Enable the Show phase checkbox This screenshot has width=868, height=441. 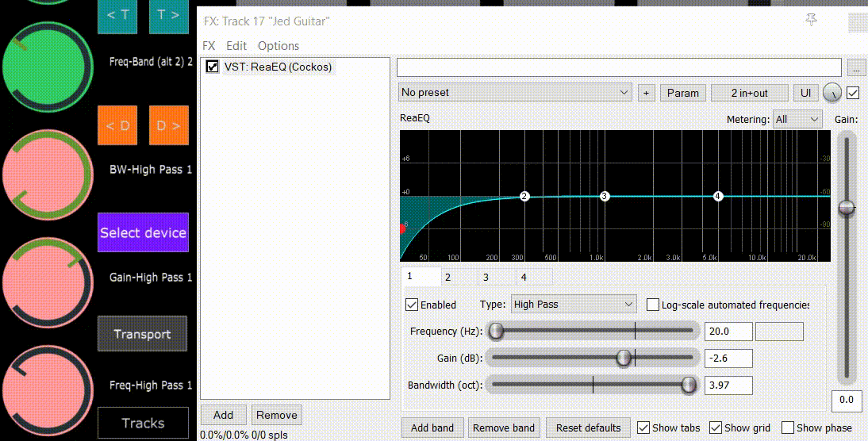click(x=788, y=428)
